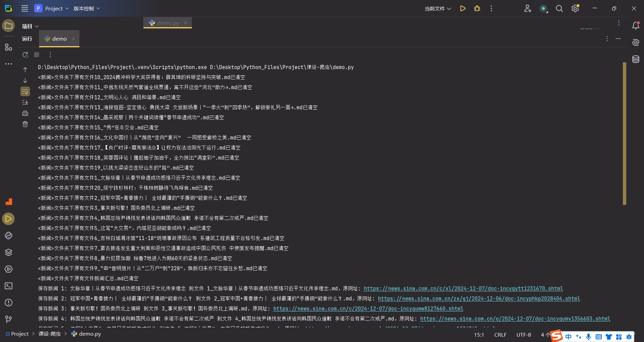Screen dimensions: 644x342
Task: Rerun the demo script
Action: point(25,55)
